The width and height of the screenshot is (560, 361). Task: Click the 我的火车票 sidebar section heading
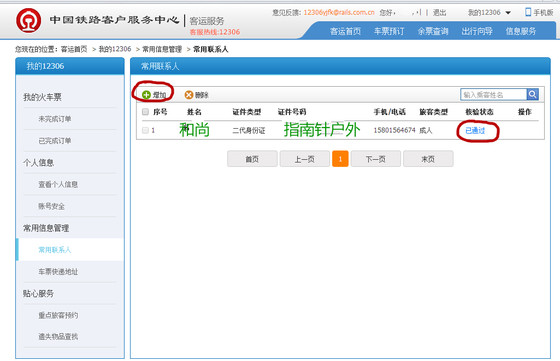click(x=42, y=97)
